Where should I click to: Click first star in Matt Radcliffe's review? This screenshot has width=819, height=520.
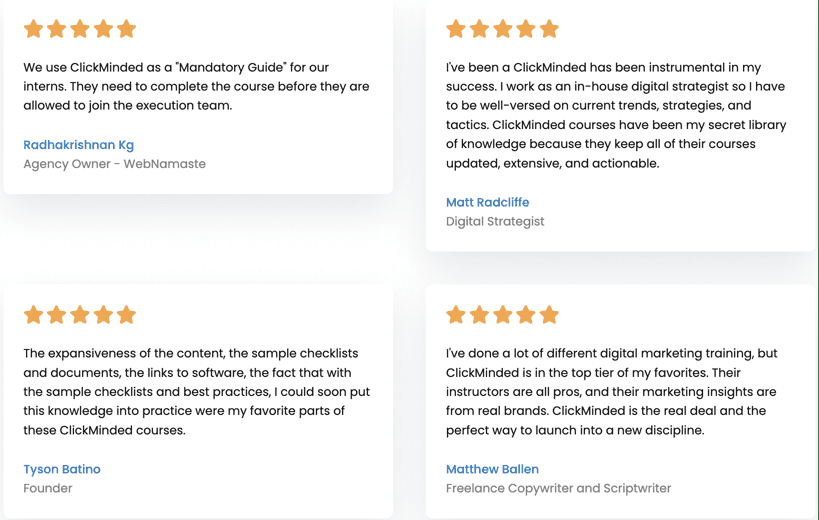pyautogui.click(x=456, y=29)
